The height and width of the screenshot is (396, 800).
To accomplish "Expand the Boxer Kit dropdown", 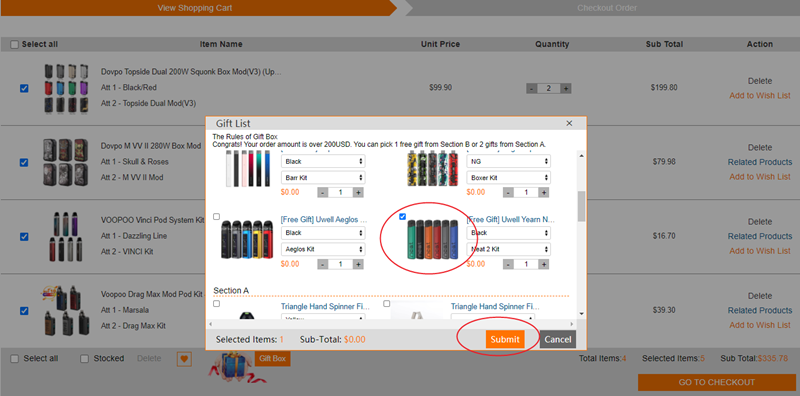I will 509,178.
